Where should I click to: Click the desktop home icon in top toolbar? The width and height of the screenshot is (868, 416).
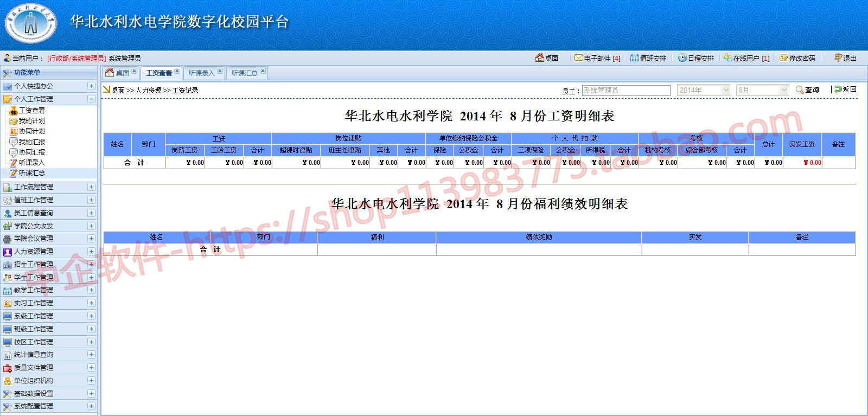[539, 57]
